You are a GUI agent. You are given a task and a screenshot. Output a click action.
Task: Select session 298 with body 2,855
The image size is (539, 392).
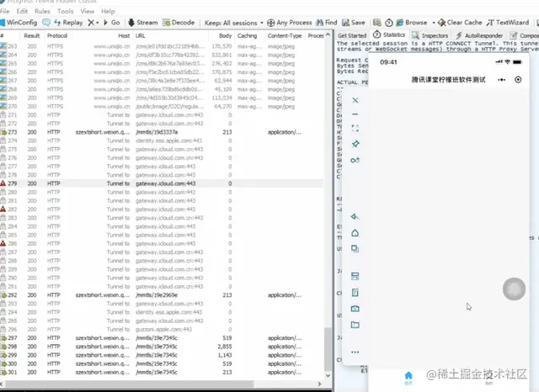(x=162, y=347)
